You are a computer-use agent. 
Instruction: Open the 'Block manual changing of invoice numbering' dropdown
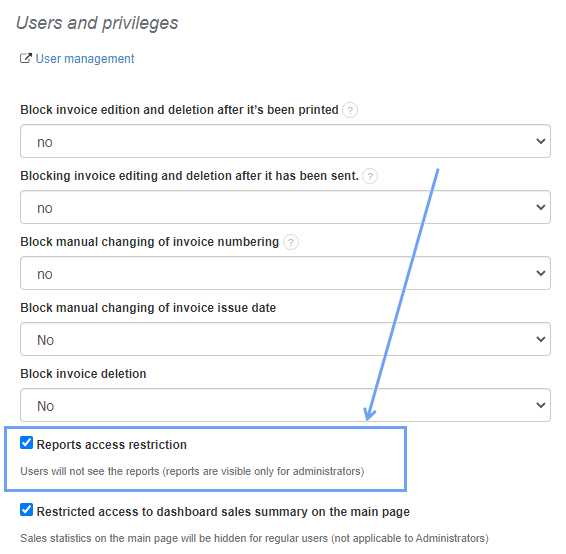tap(285, 273)
